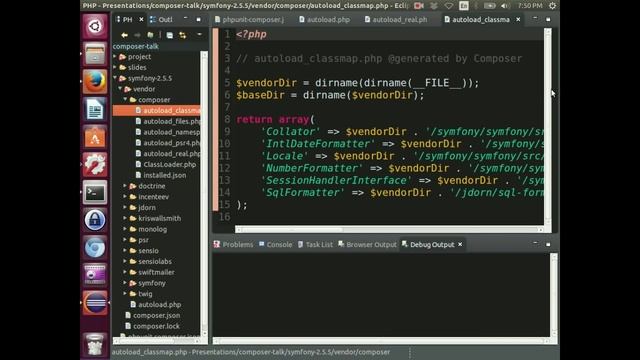Screen dimensions: 640x360
Task: Open Ubuntu Software Center from the launcher
Action: tap(95, 137)
